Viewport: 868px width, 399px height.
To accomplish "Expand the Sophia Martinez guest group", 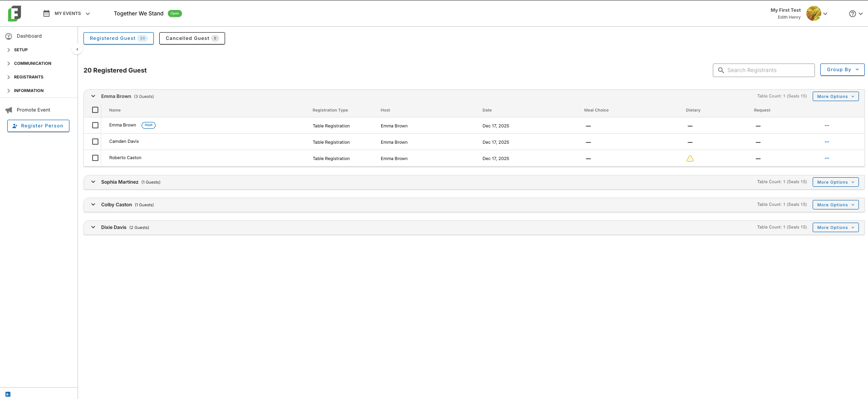I will pos(93,182).
